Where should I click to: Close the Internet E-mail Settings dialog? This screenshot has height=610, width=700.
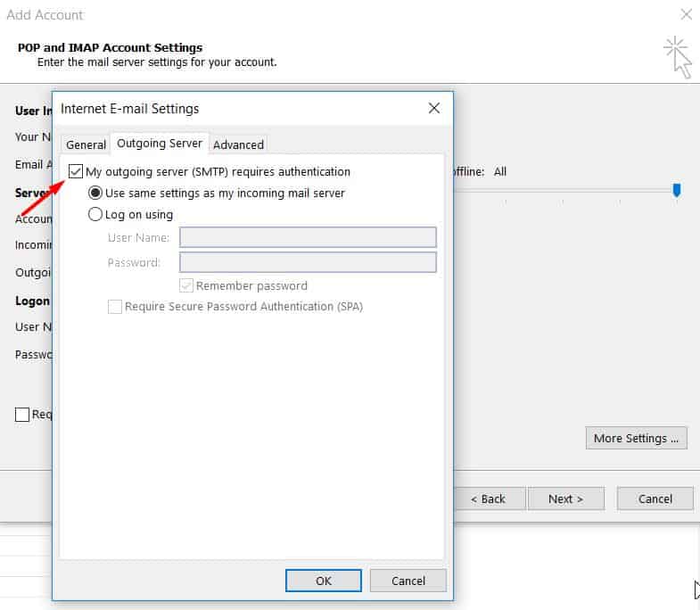[x=434, y=109]
